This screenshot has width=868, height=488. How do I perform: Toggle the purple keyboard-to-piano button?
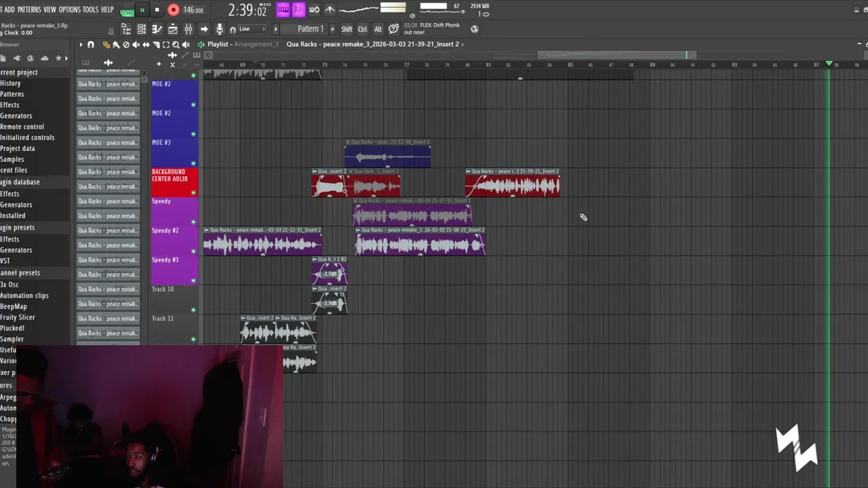pyautogui.click(x=283, y=9)
